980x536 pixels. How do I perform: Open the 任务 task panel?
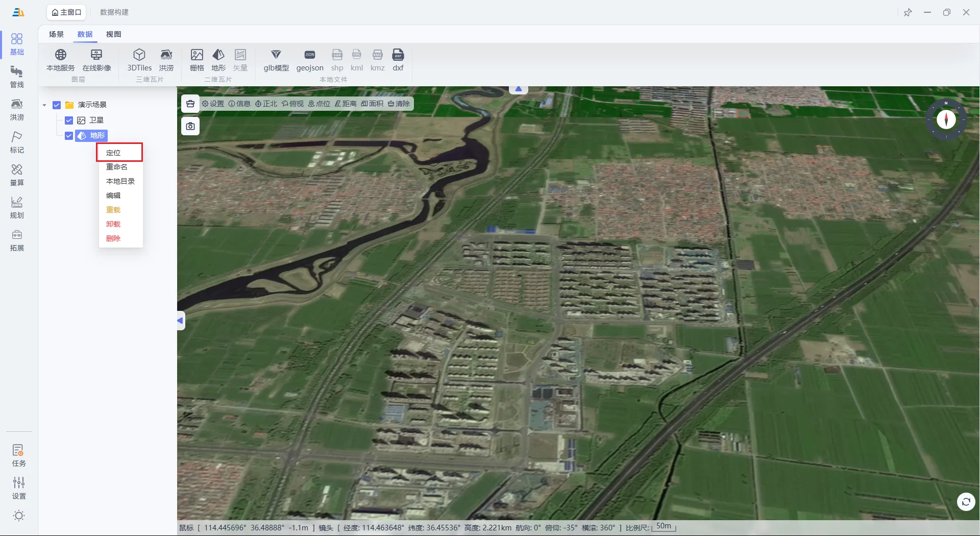(19, 456)
